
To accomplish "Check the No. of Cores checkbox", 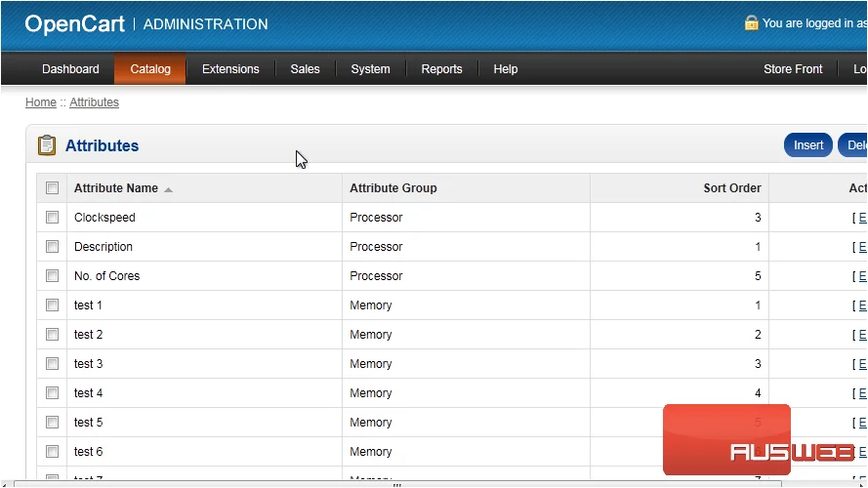I will (52, 276).
